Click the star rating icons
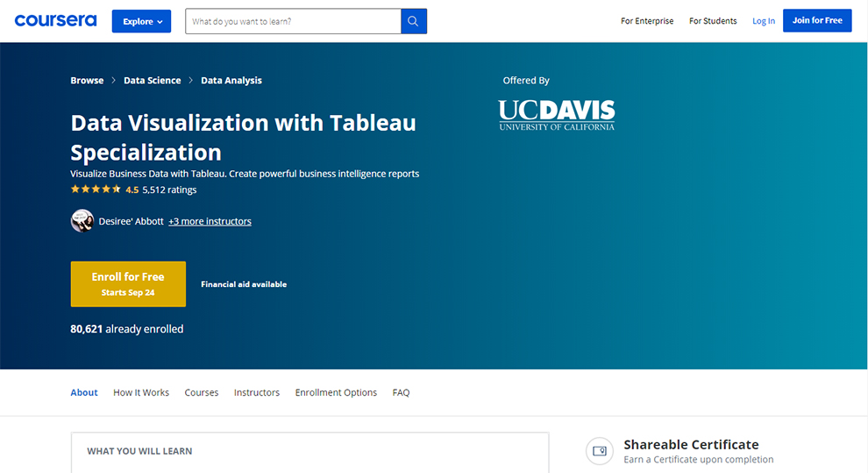This screenshot has height=473, width=868. (x=96, y=190)
